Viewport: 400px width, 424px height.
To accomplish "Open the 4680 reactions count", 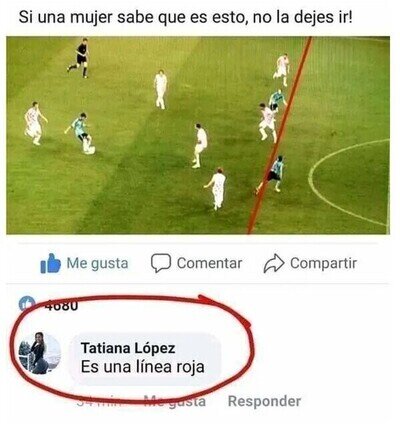I will (x=61, y=306).
